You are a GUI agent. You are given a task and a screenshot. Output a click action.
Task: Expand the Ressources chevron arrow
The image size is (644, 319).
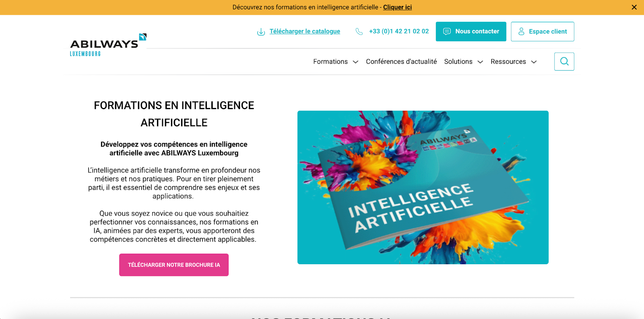pyautogui.click(x=534, y=62)
